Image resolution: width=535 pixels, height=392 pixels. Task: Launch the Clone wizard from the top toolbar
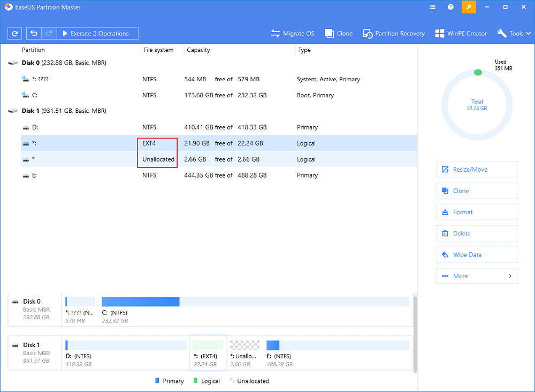(338, 33)
